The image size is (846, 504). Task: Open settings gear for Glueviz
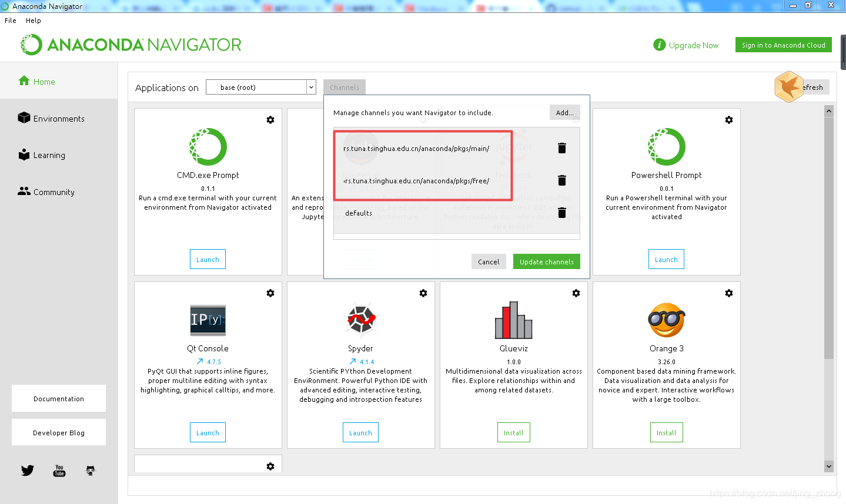click(x=576, y=293)
